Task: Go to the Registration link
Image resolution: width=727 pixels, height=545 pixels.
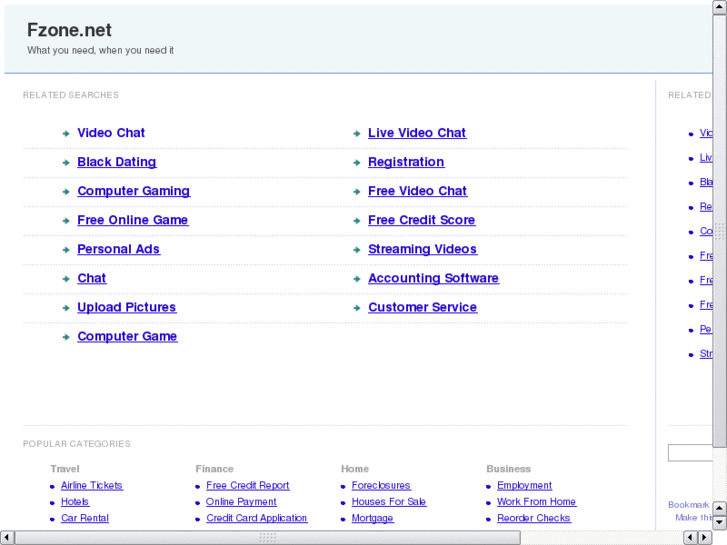Action: pos(405,162)
